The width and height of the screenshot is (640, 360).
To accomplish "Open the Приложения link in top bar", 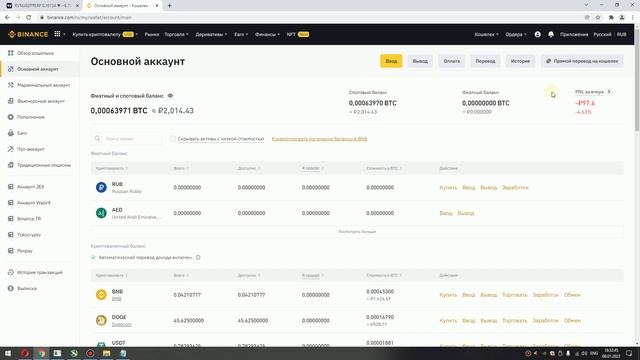I will click(x=574, y=34).
